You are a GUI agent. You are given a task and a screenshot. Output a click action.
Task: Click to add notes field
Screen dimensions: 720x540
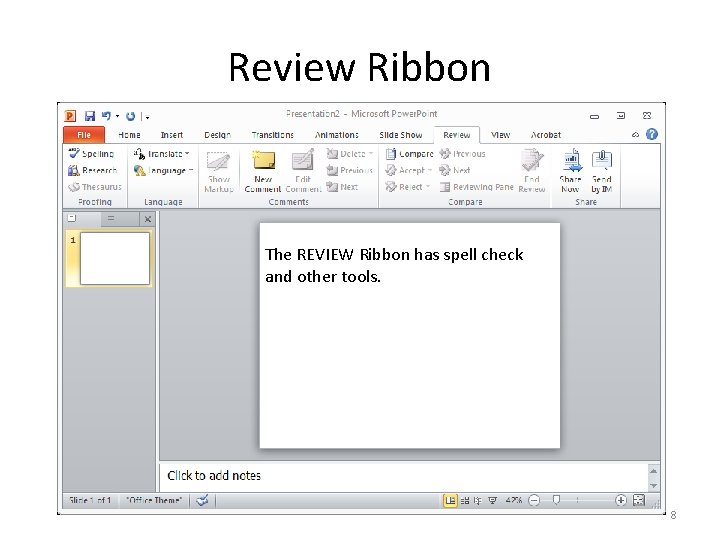tap(404, 477)
